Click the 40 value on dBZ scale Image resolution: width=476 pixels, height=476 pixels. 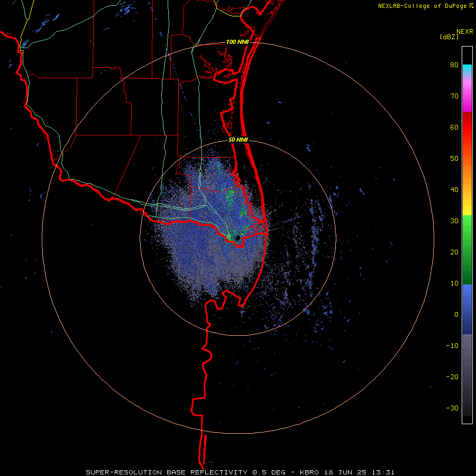point(454,190)
